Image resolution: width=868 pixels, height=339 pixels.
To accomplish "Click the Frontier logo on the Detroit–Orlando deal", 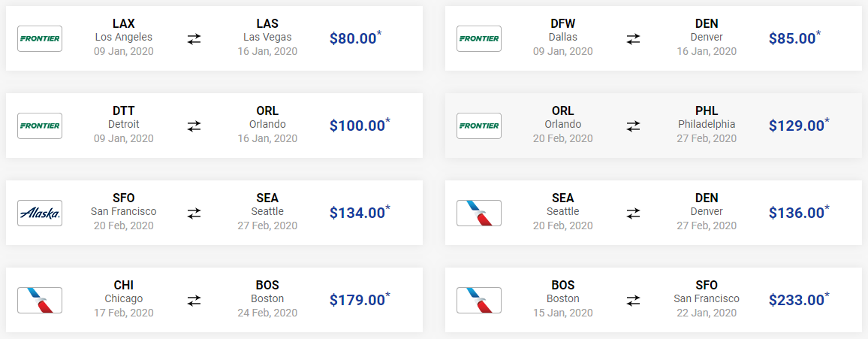I will [x=40, y=126].
